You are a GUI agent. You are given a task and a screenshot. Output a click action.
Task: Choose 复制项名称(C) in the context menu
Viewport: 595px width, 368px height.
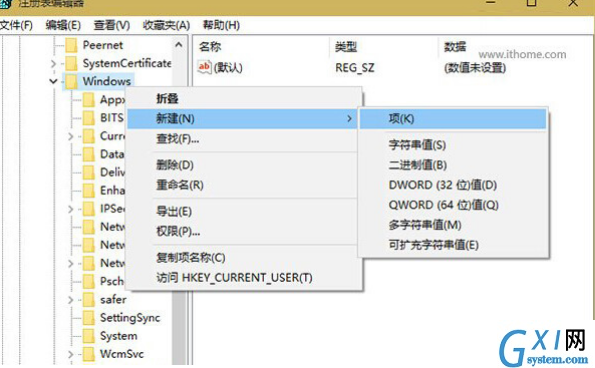click(x=190, y=258)
